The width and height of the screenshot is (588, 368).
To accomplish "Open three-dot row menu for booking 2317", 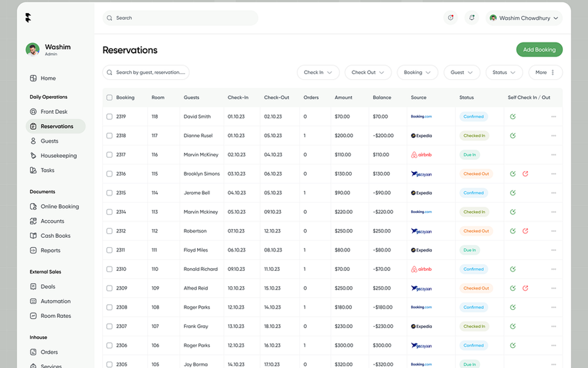I will click(x=554, y=155).
